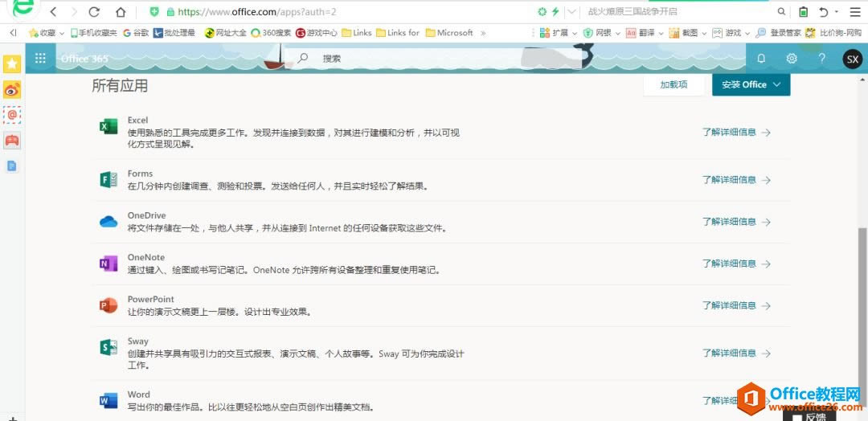Image resolution: width=868 pixels, height=421 pixels.
Task: Click 了解详细信息 link for OneNote
Action: (x=735, y=264)
